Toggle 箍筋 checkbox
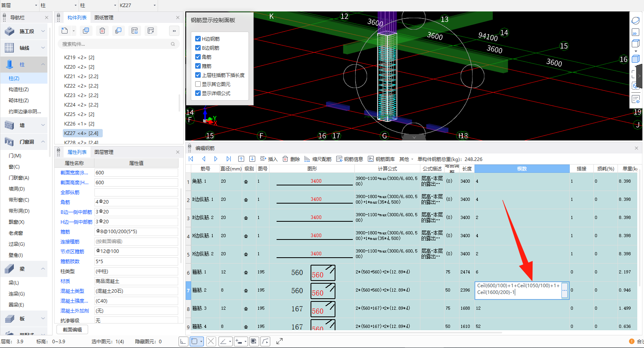The width and height of the screenshot is (644, 348). click(x=198, y=66)
